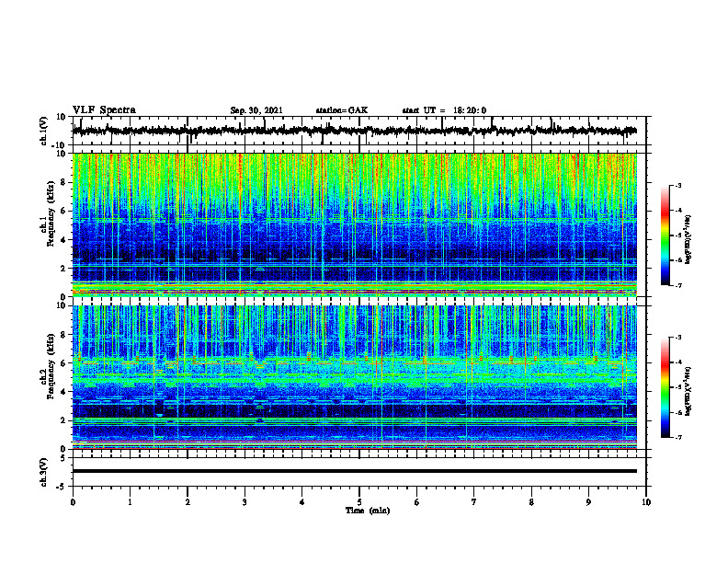Click the ch.2 spectrogram panel
The height and width of the screenshot is (563, 728).
354,377
